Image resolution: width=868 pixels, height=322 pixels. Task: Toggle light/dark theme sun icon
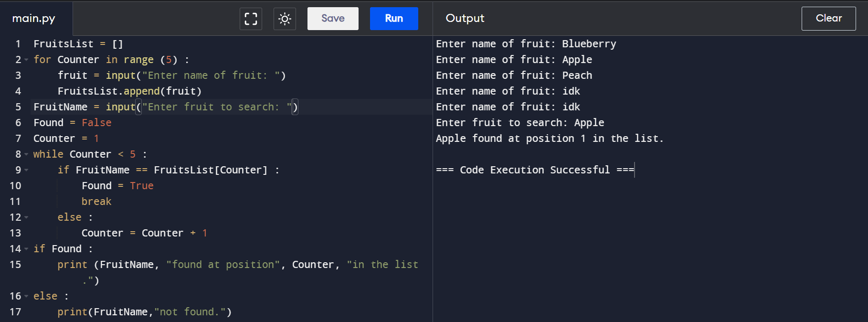tap(285, 19)
